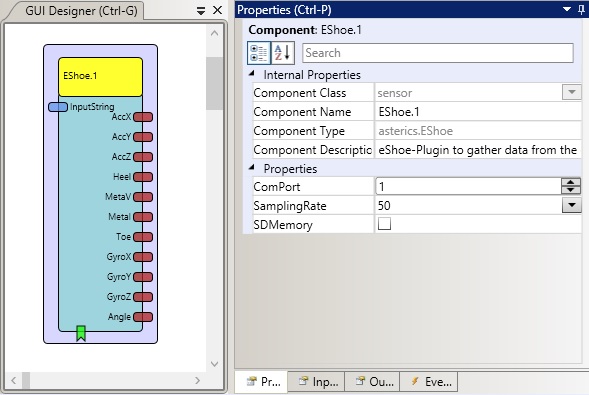Click the ComPort value field
Screen dimensions: 589x395
(468, 187)
